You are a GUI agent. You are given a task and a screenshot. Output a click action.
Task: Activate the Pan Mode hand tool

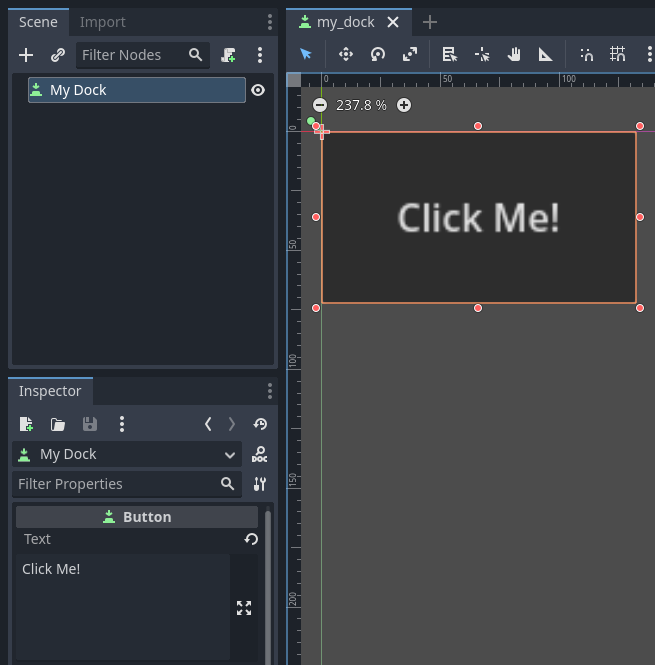tap(514, 55)
